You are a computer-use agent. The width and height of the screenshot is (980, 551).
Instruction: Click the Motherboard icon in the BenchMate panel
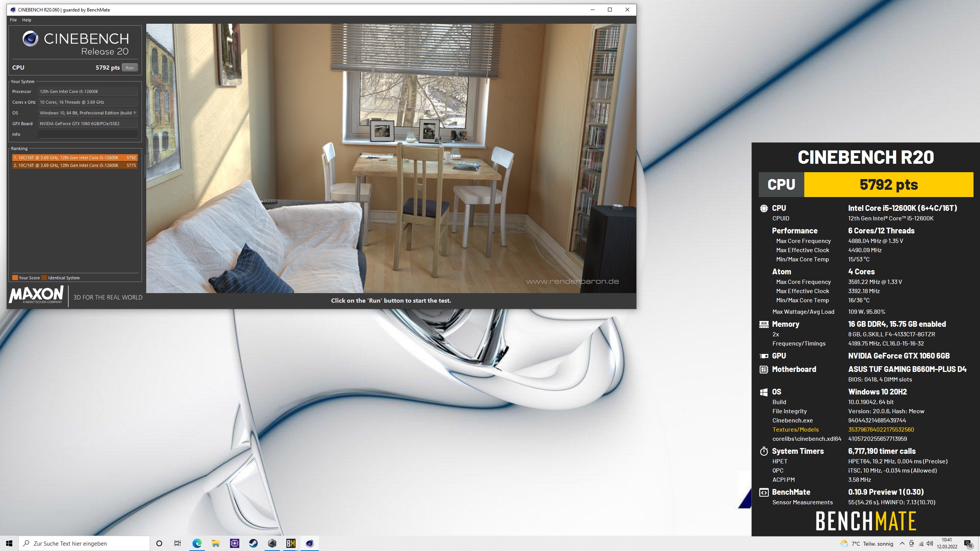click(764, 370)
